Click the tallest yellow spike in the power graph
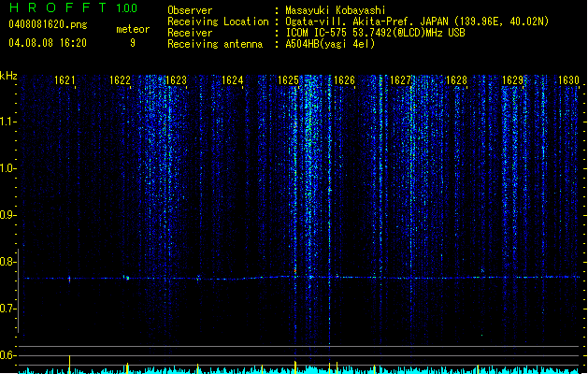This screenshot has height=374, width=588. click(69, 365)
